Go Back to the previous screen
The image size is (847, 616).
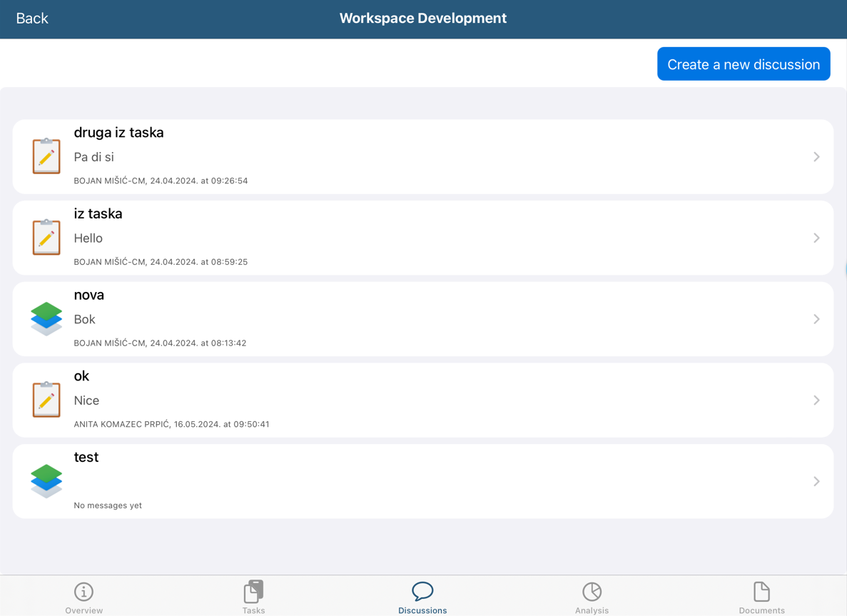tap(32, 19)
